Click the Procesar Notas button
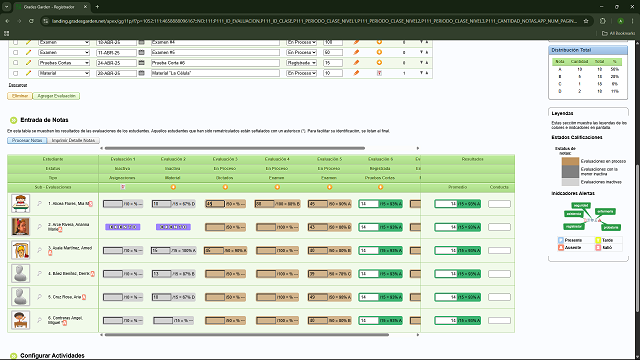The image size is (640, 360). click(x=27, y=140)
